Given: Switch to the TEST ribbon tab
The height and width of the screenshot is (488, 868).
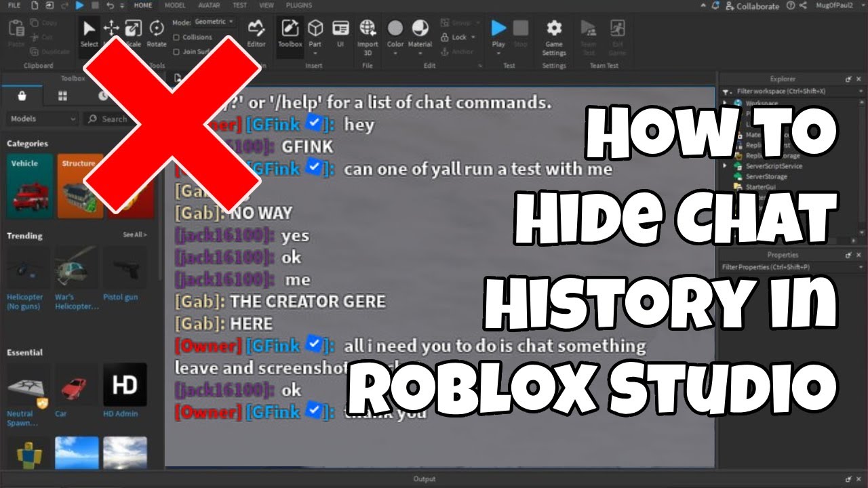Looking at the screenshot, I should 239,5.
